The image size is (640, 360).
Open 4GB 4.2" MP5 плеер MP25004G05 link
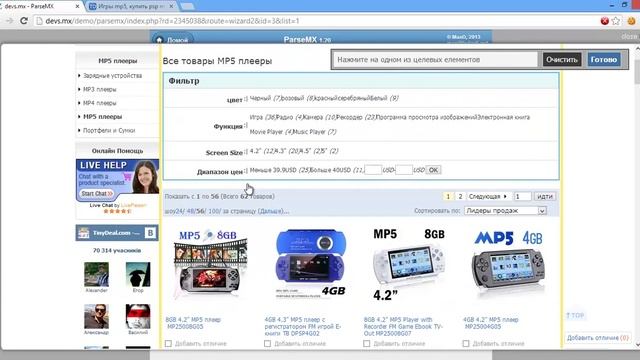(x=491, y=323)
